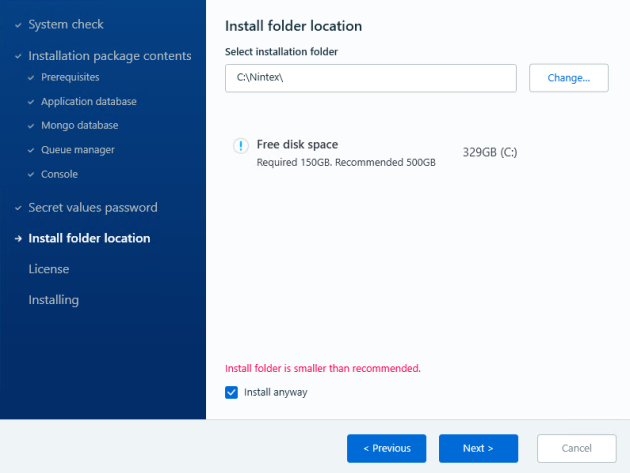Click checkmark icon beside Installation package contents

17,57
